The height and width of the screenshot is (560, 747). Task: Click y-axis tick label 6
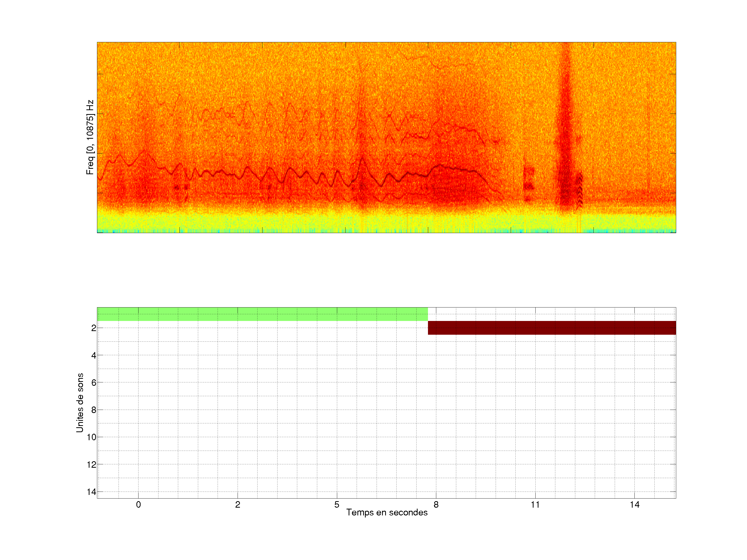click(x=94, y=382)
